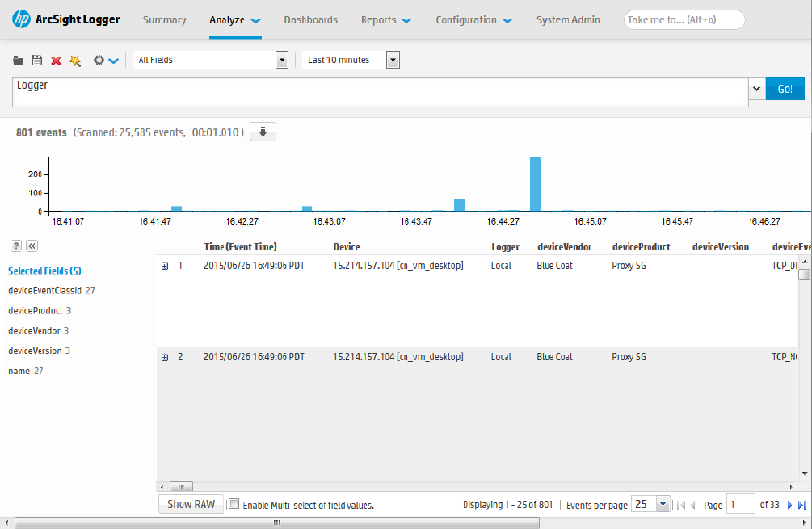Viewport: 812px width, 529px height.
Task: Click the Page number input field
Action: tap(741, 504)
